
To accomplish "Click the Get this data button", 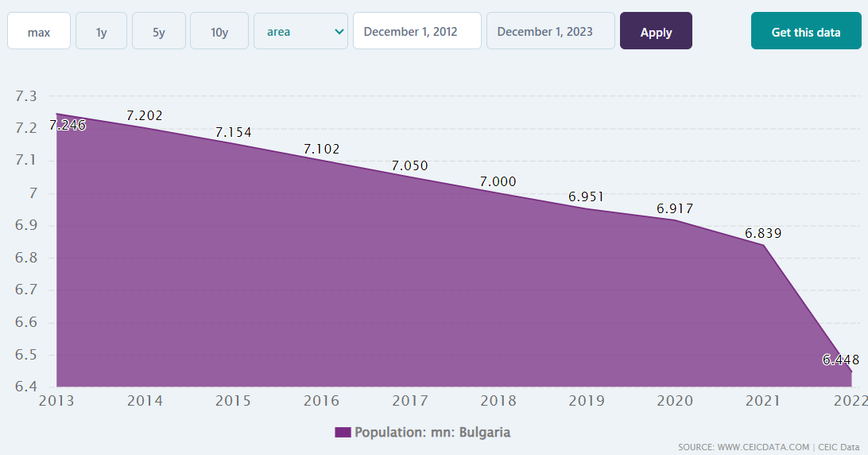I will point(805,31).
